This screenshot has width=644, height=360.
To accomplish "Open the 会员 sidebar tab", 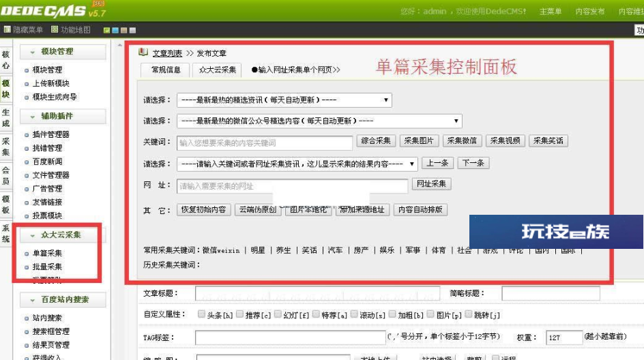I will pyautogui.click(x=5, y=176).
